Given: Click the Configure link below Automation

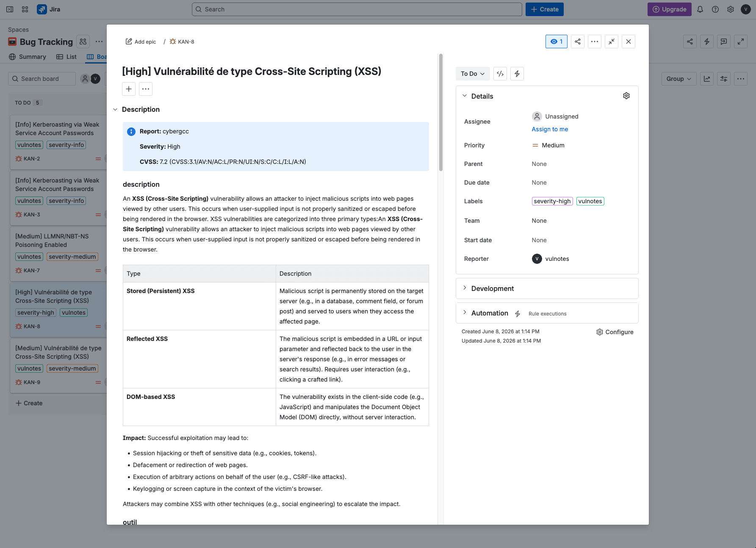Looking at the screenshot, I should point(615,332).
